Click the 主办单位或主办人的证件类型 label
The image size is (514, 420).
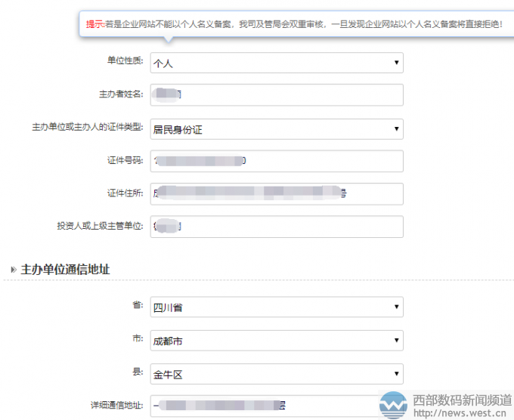click(83, 127)
